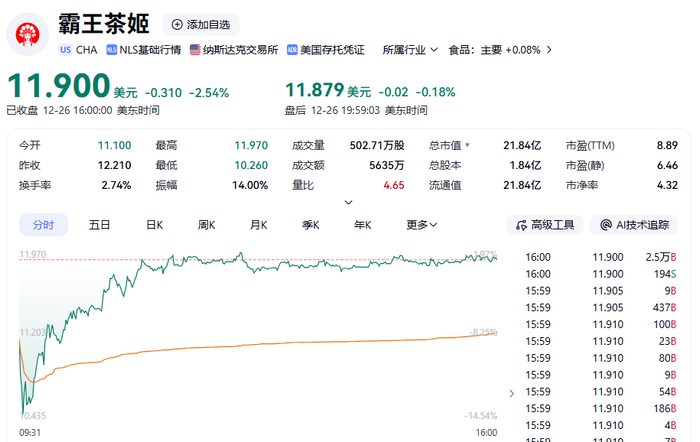Click the ADR icon beside 美国存托凭证
The image size is (700, 442).
coord(292,50)
